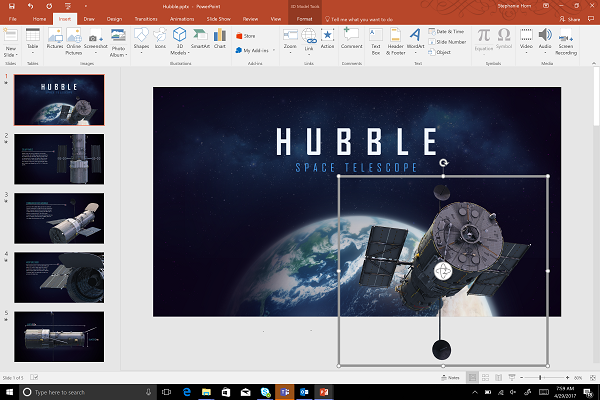Click the Share button at top right
Image resolution: width=600 pixels, height=400 pixels.
tap(570, 18)
